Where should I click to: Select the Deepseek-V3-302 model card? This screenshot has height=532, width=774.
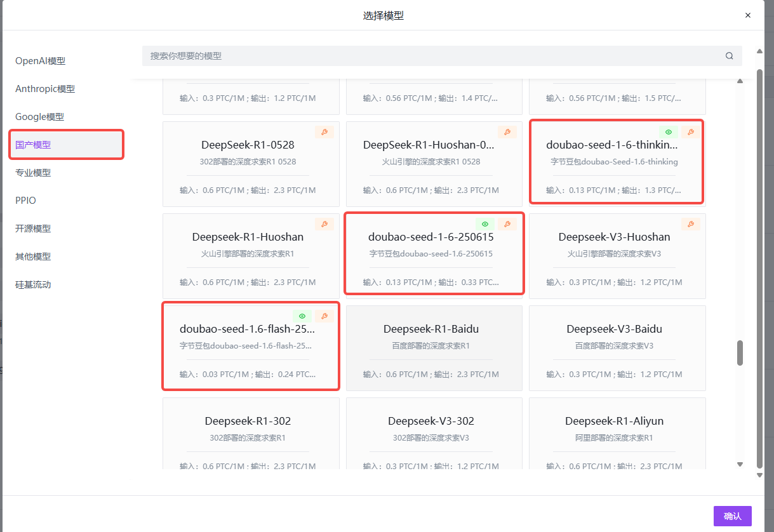pos(434,434)
